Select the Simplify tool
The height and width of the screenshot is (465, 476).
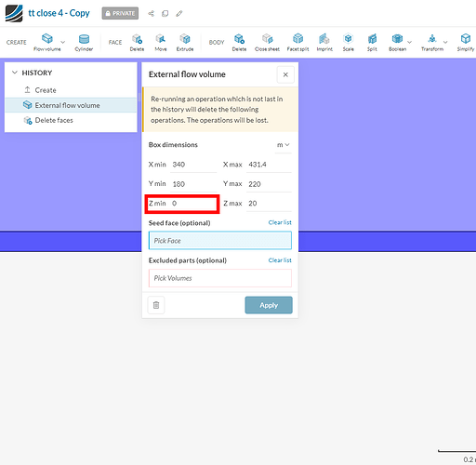(x=466, y=43)
